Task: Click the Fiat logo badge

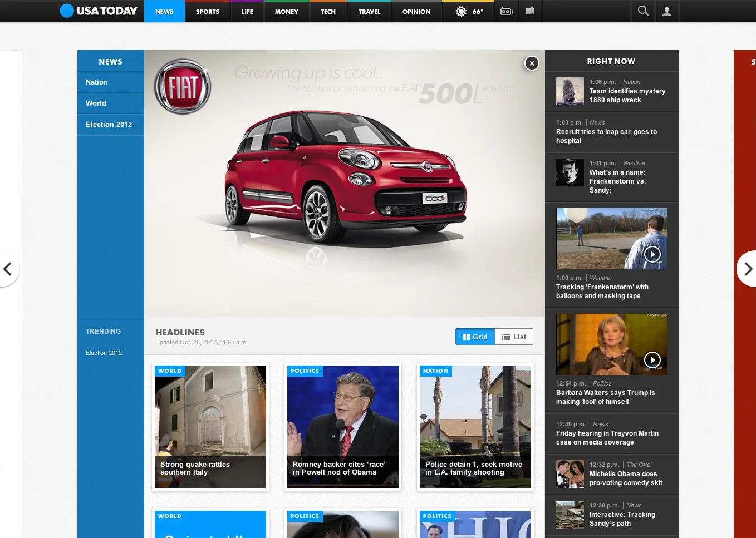Action: (x=183, y=87)
